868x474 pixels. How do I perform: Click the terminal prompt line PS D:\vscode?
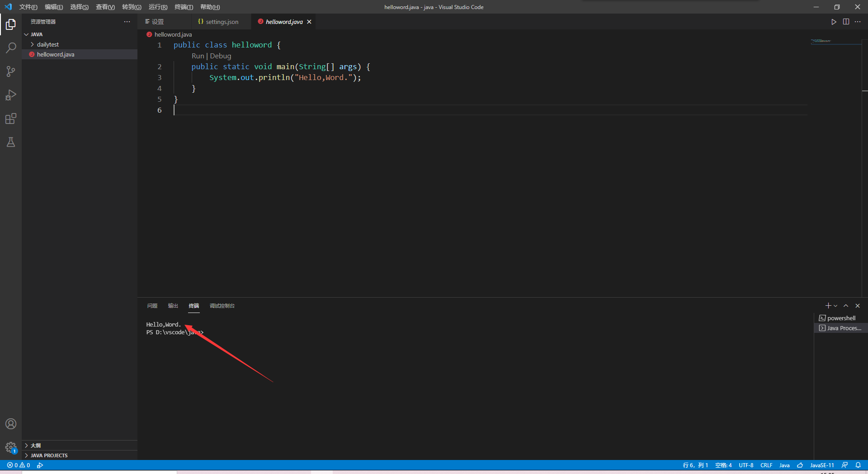click(x=175, y=332)
